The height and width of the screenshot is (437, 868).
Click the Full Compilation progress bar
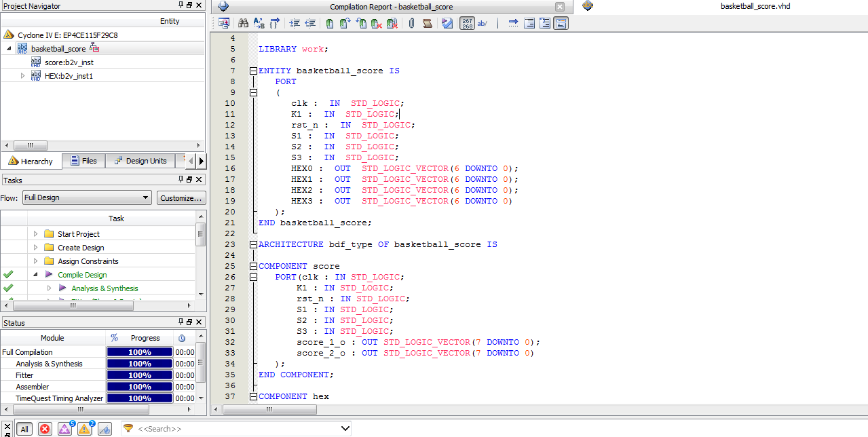pyautogui.click(x=140, y=352)
